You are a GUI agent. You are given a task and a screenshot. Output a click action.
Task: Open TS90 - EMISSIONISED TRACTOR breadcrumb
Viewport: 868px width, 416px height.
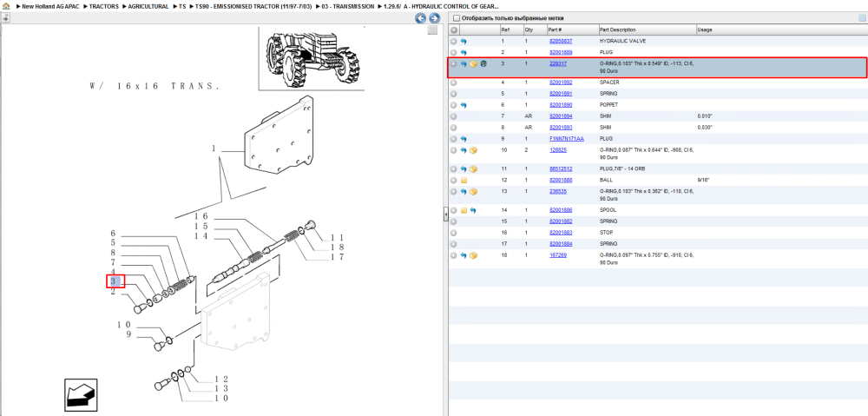pyautogui.click(x=253, y=6)
